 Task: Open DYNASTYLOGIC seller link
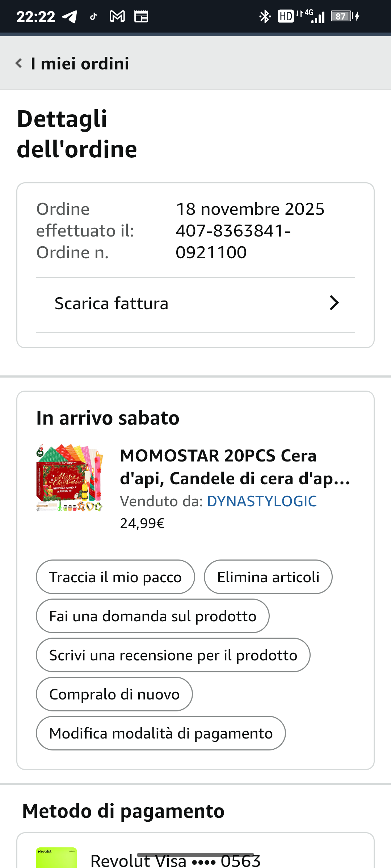[x=262, y=501]
